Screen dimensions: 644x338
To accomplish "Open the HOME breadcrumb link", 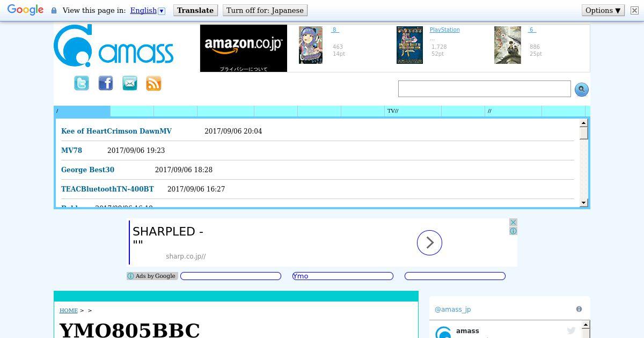I will tap(69, 310).
